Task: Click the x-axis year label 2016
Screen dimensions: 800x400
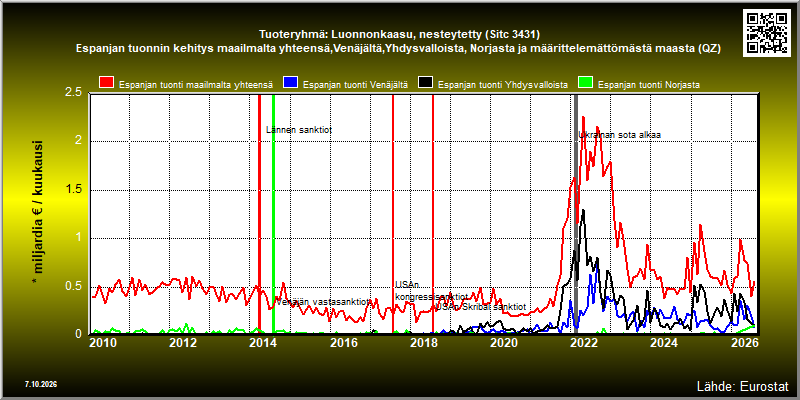Action: pyautogui.click(x=343, y=342)
